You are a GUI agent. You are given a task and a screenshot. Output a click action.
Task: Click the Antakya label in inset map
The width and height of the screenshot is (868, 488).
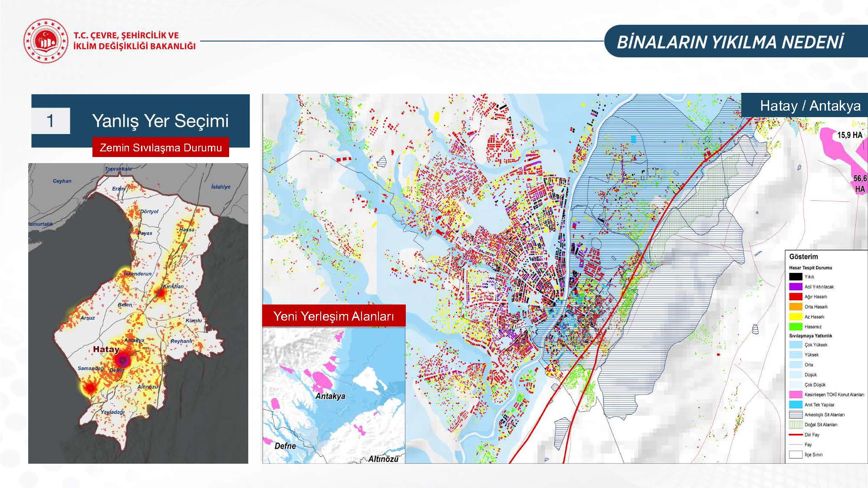pyautogui.click(x=330, y=396)
